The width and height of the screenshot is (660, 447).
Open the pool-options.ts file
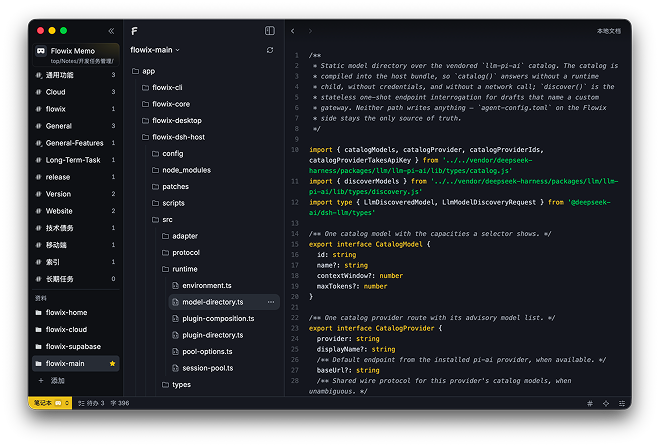(202, 351)
